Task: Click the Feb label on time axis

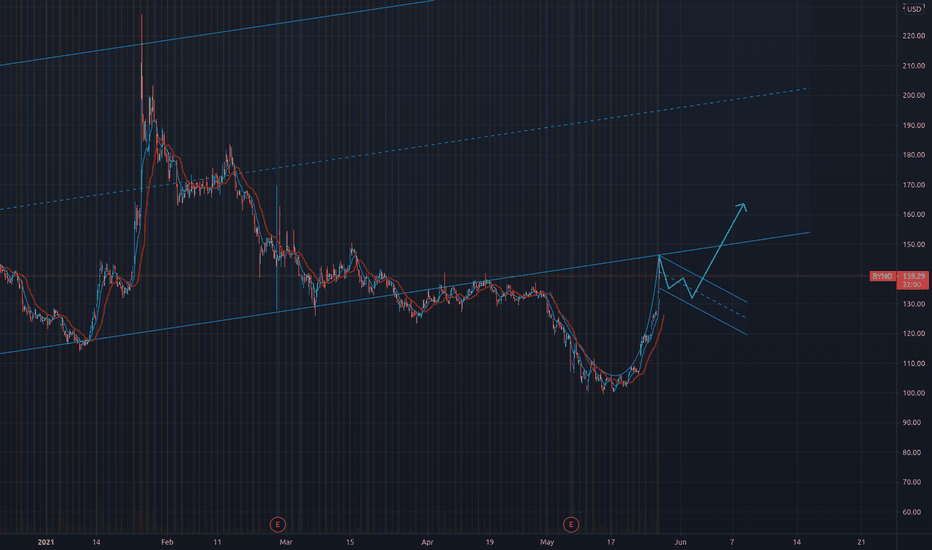Action: [x=167, y=542]
